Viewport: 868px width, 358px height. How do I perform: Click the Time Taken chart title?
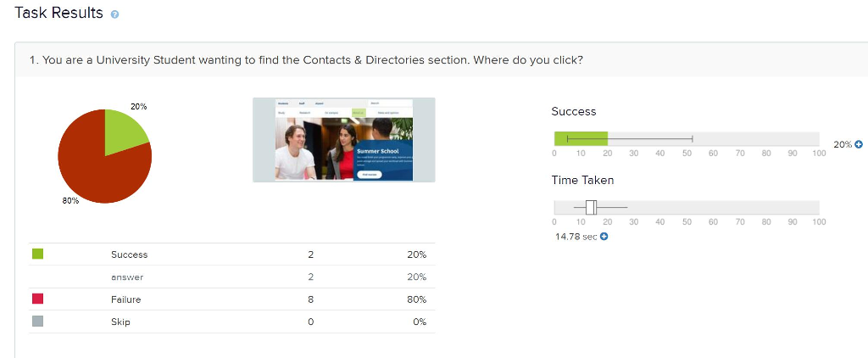[x=582, y=180]
